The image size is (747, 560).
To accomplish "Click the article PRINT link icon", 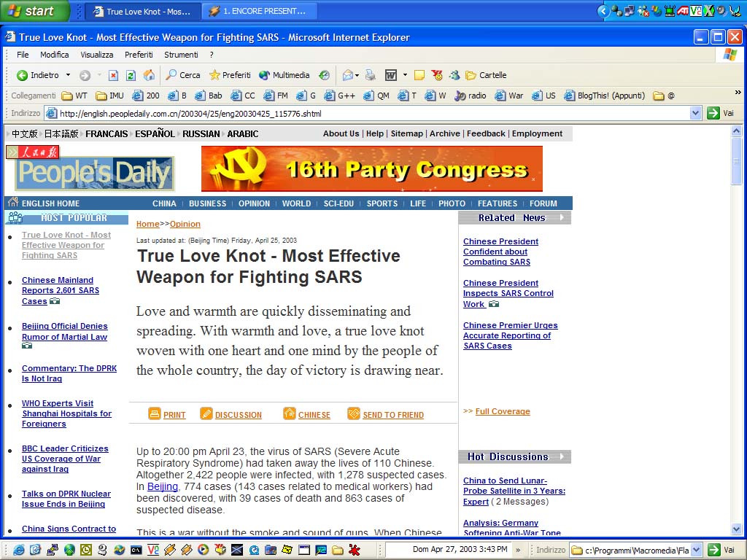I will coord(155,414).
